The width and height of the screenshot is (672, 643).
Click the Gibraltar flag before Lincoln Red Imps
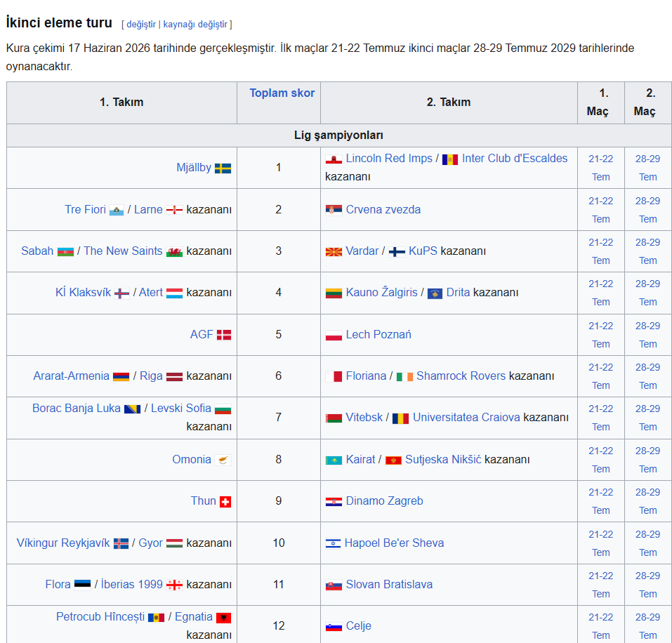pos(334,159)
